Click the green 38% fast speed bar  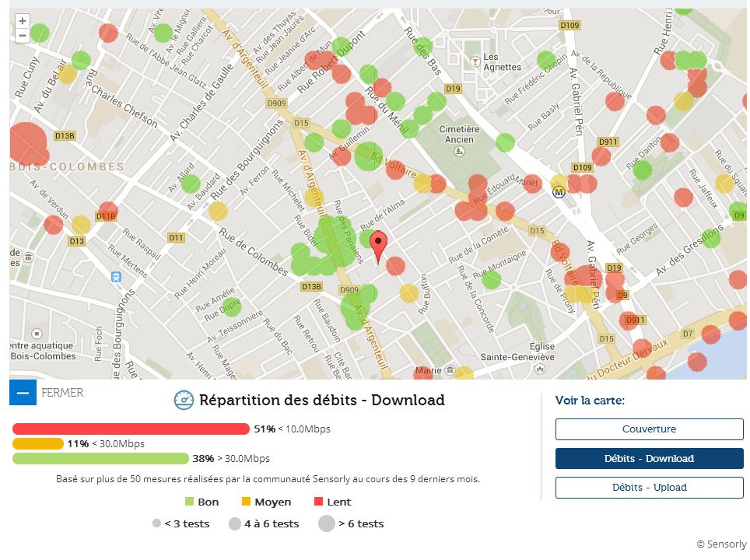100,458
